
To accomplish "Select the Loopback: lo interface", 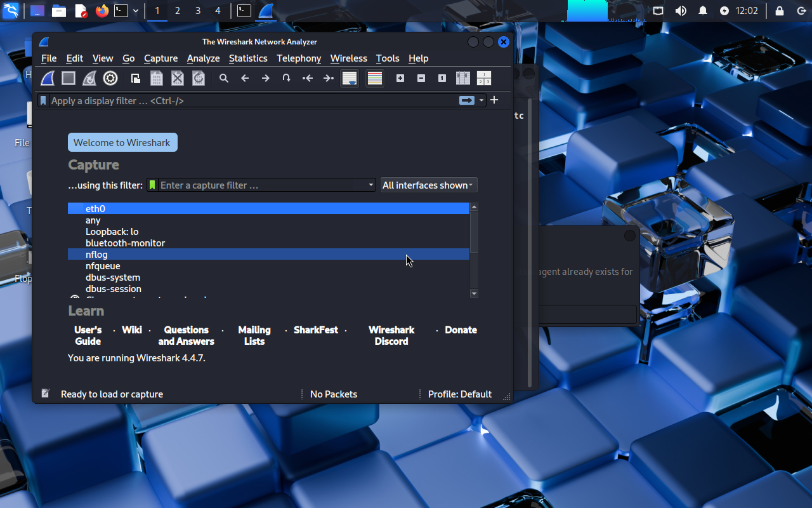I will [x=268, y=231].
